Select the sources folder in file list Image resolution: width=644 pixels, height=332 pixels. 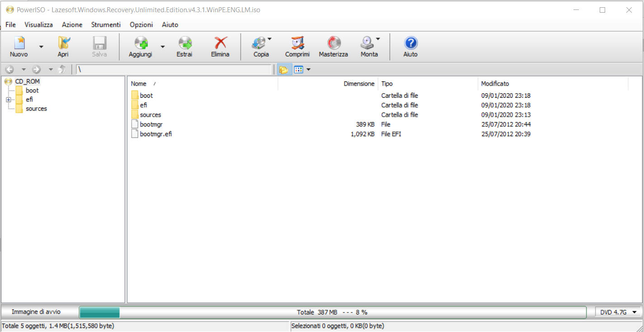point(150,115)
